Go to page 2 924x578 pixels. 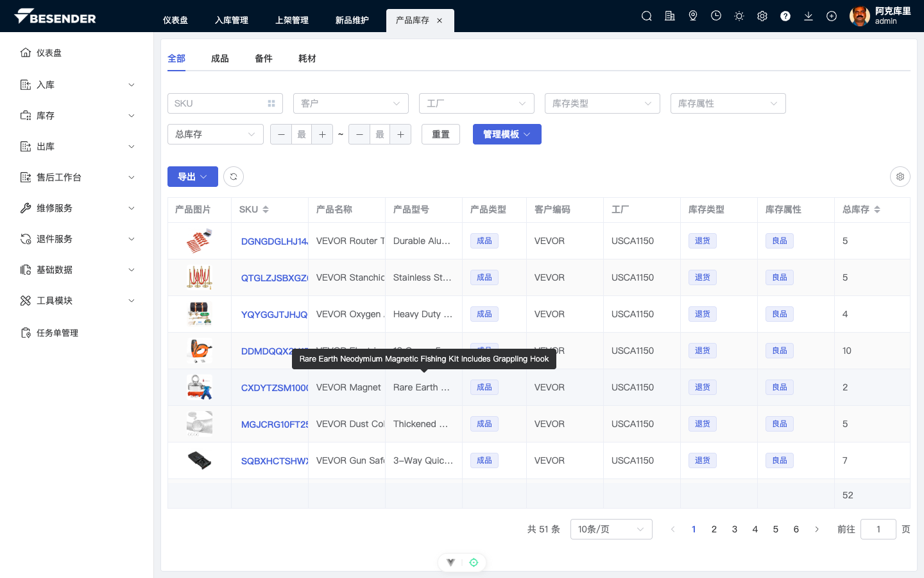point(714,529)
